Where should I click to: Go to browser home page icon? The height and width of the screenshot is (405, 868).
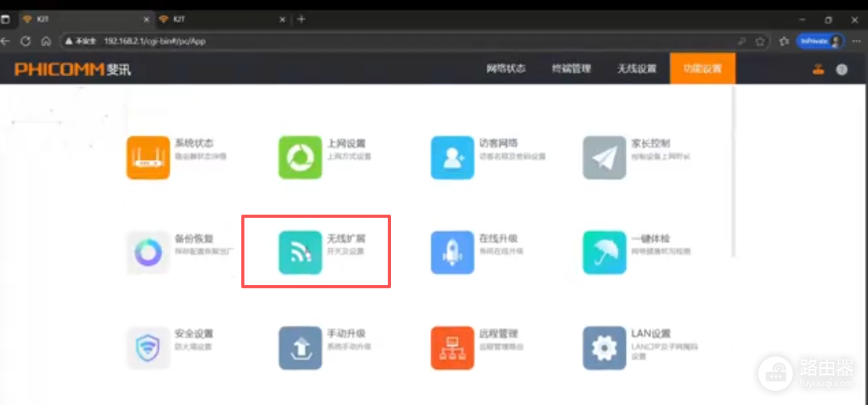46,41
